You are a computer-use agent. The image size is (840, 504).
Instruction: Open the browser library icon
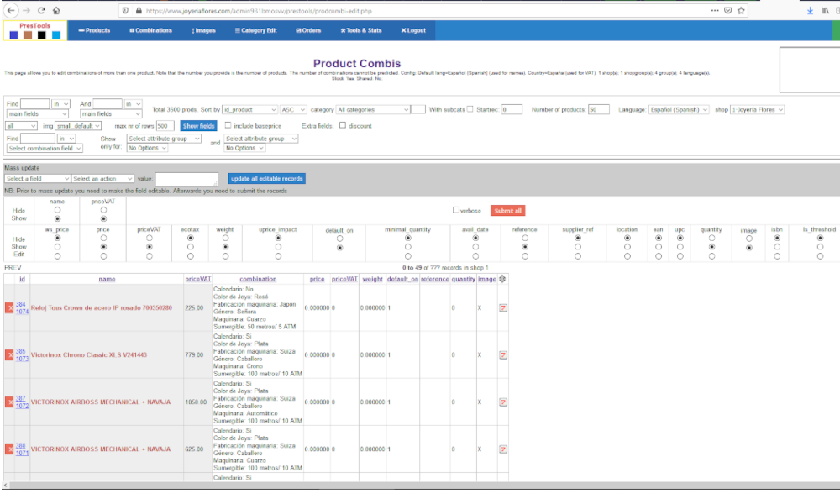[x=825, y=11]
